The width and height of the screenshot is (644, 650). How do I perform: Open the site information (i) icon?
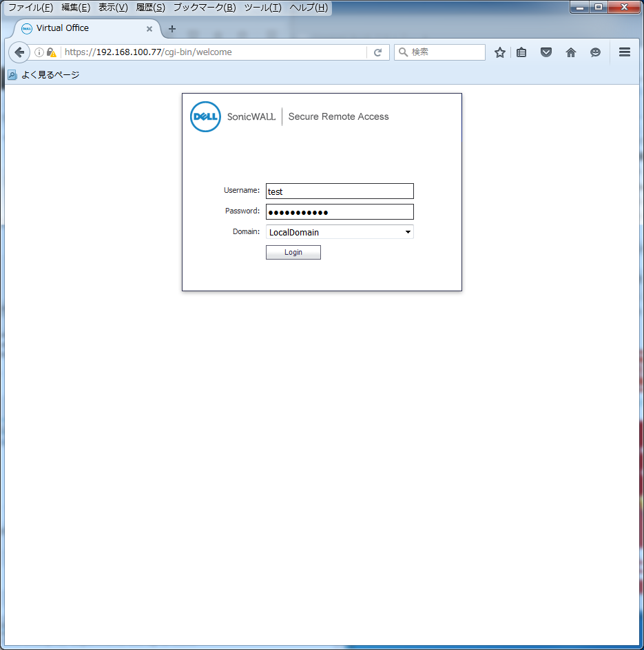click(x=39, y=52)
